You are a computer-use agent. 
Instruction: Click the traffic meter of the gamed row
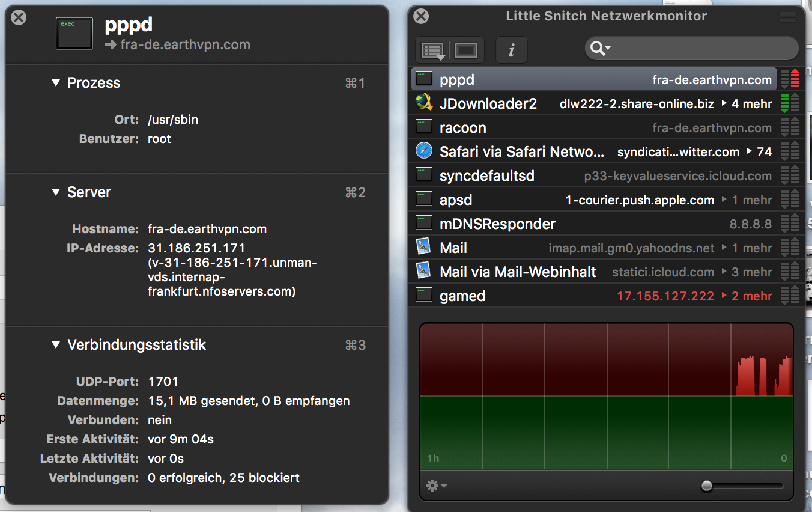[x=790, y=295]
